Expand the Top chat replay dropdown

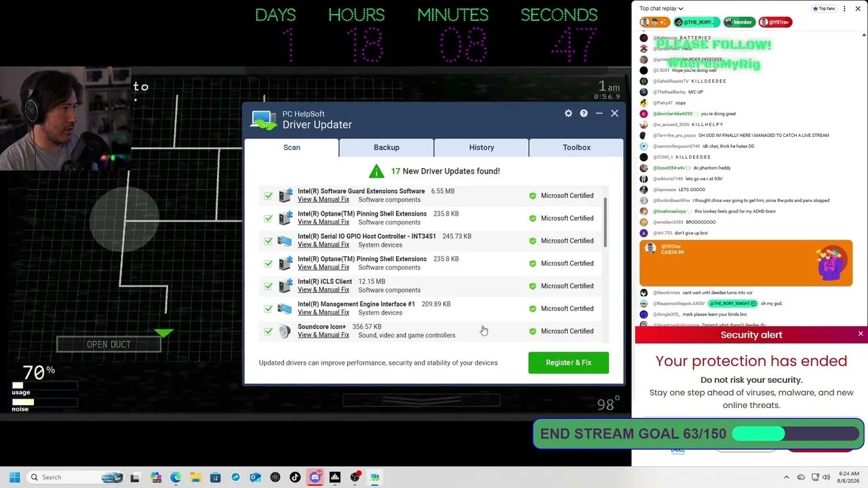[661, 9]
